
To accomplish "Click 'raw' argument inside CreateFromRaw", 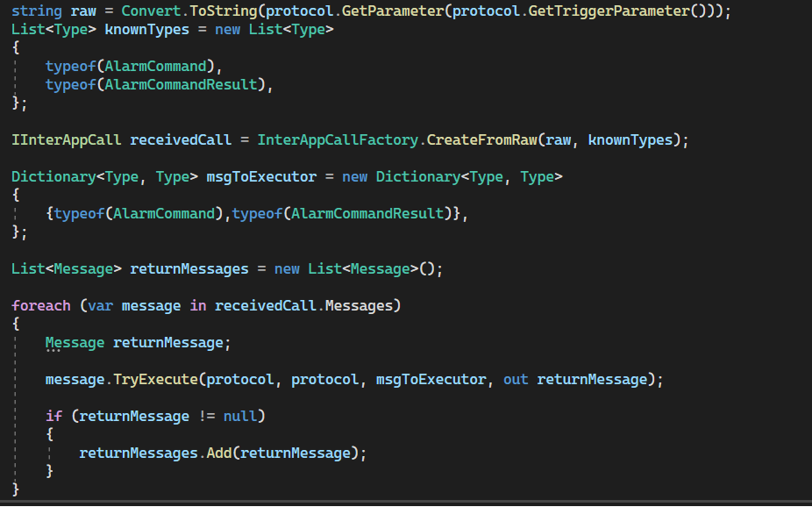I will tap(559, 139).
